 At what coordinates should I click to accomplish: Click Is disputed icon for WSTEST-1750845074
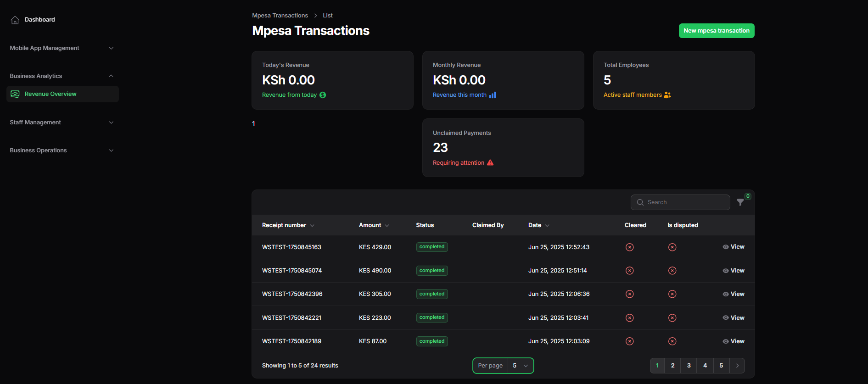tap(672, 271)
